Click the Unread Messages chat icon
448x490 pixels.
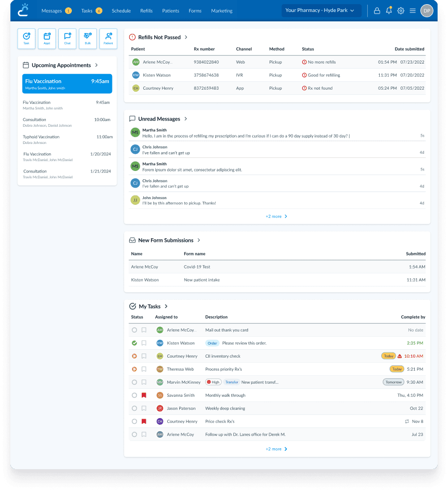point(132,119)
